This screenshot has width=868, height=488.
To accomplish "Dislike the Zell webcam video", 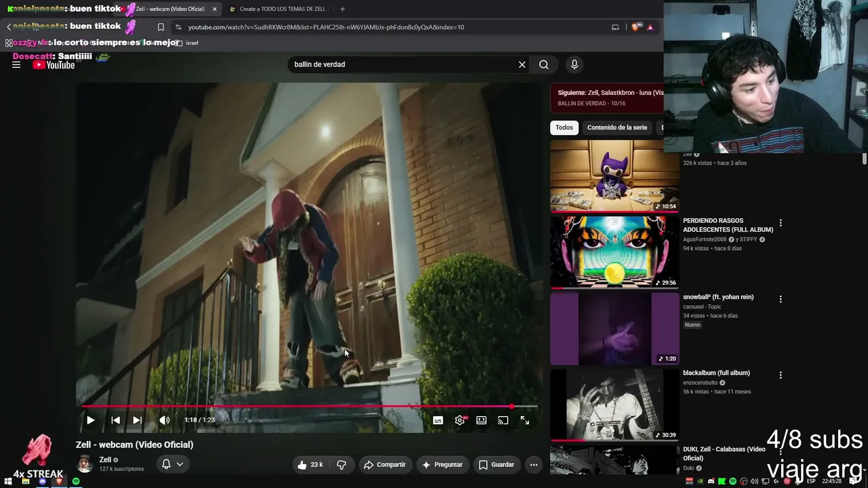I will pyautogui.click(x=342, y=465).
